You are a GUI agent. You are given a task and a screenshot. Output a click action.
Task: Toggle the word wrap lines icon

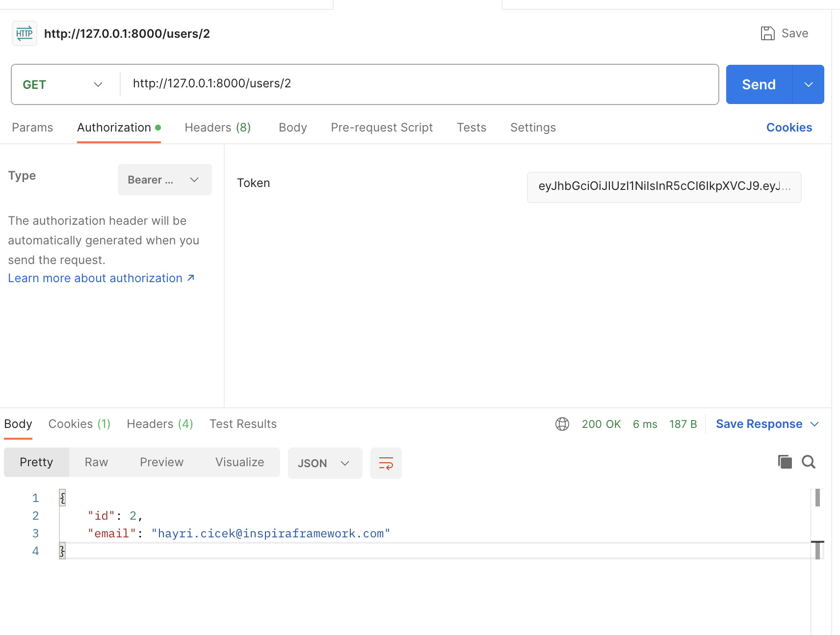tap(386, 463)
